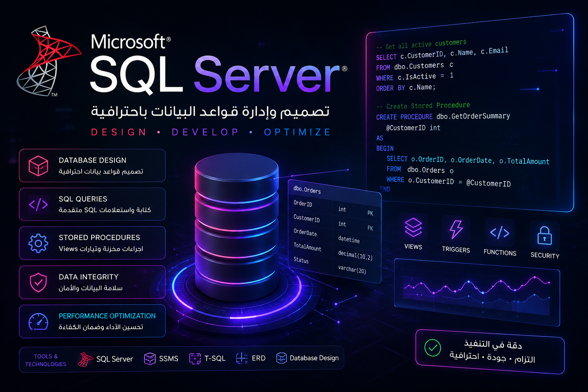Click the green checkmark circle icon
Image resolution: width=588 pixels, height=392 pixels.
(433, 348)
